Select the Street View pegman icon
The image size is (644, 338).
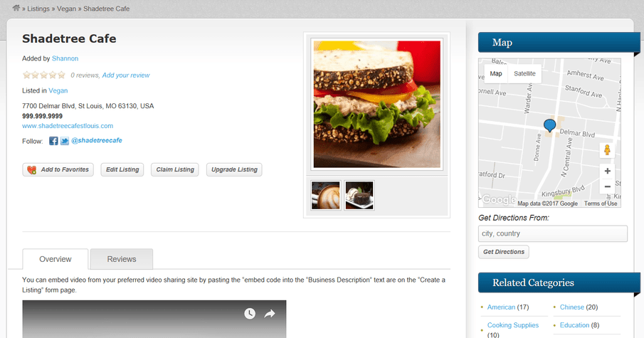click(607, 150)
